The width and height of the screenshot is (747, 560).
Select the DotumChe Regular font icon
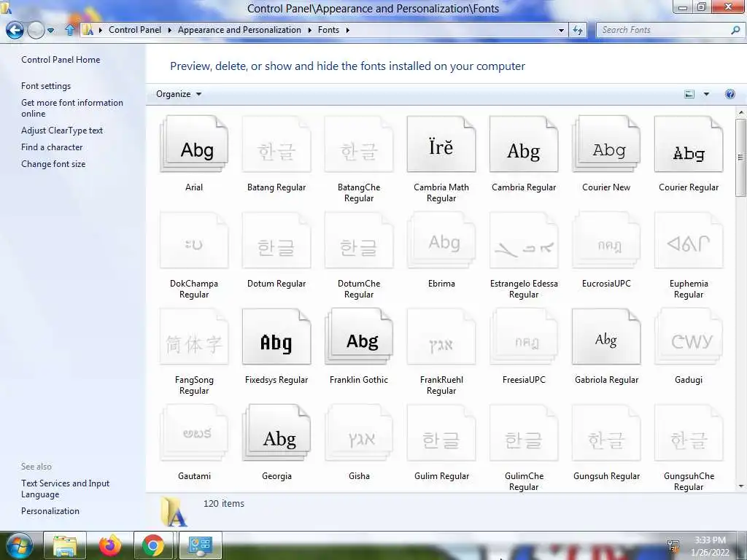(x=359, y=241)
